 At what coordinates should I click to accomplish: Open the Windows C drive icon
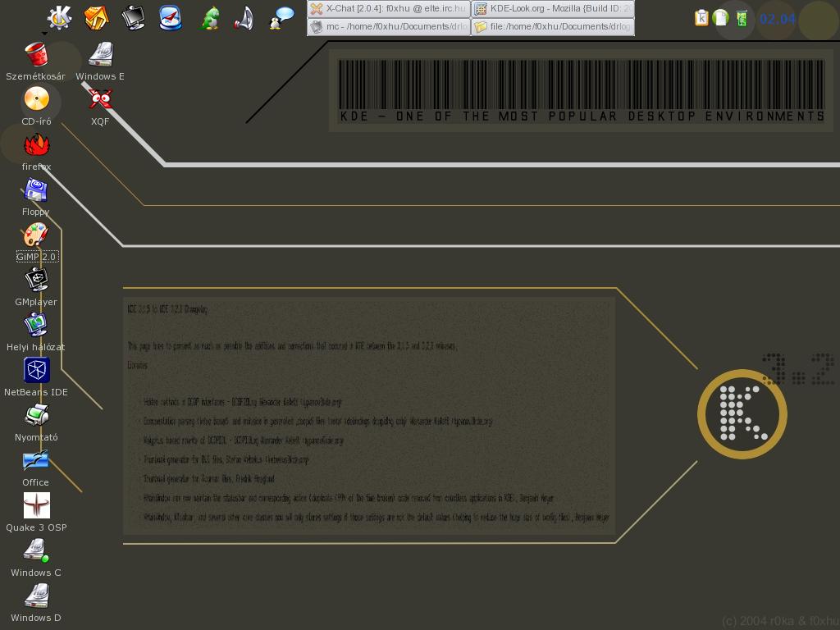point(36,550)
